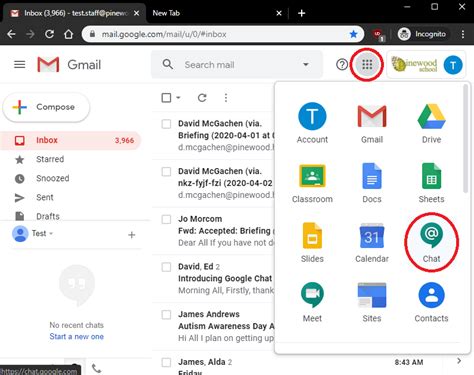
Task: Go to the Chrome home page button
Action: [x=69, y=34]
